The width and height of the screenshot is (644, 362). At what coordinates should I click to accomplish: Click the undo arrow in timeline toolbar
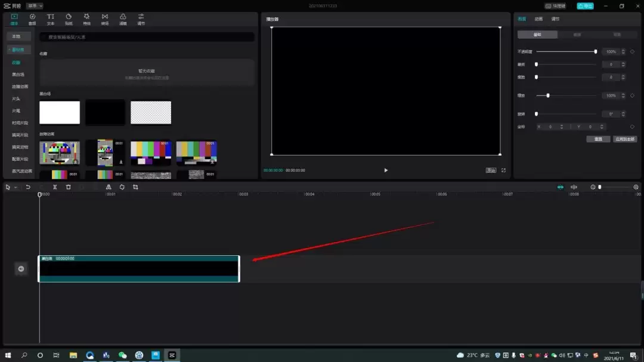coord(28,187)
